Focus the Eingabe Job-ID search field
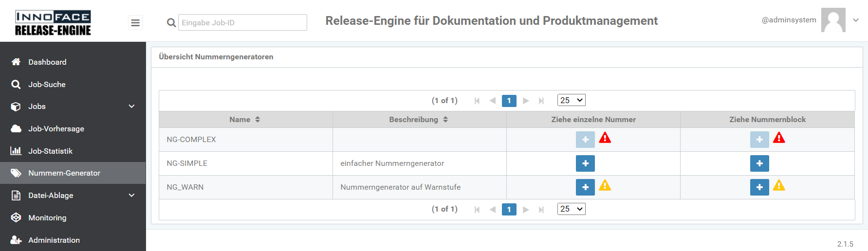This screenshot has width=868, height=251. (242, 22)
